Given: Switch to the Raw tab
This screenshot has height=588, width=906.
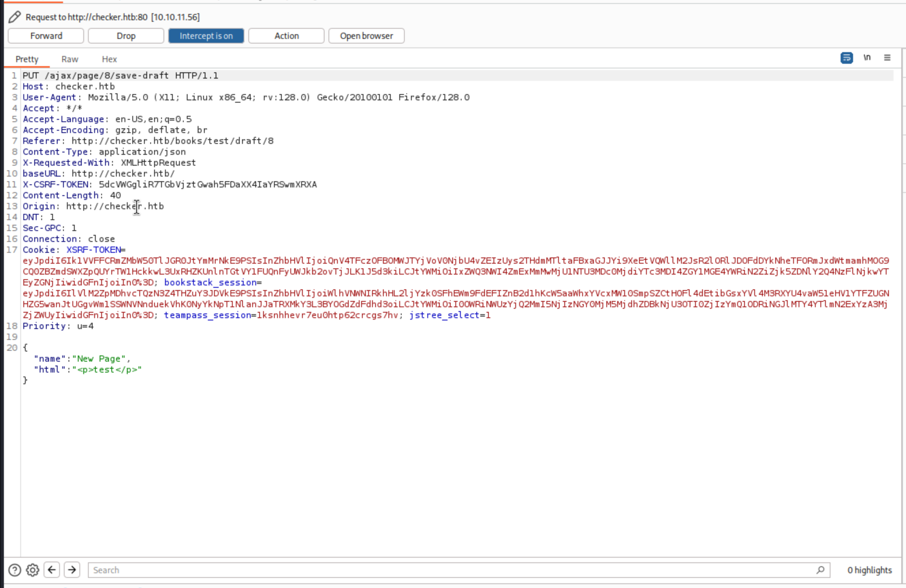Looking at the screenshot, I should [70, 59].
